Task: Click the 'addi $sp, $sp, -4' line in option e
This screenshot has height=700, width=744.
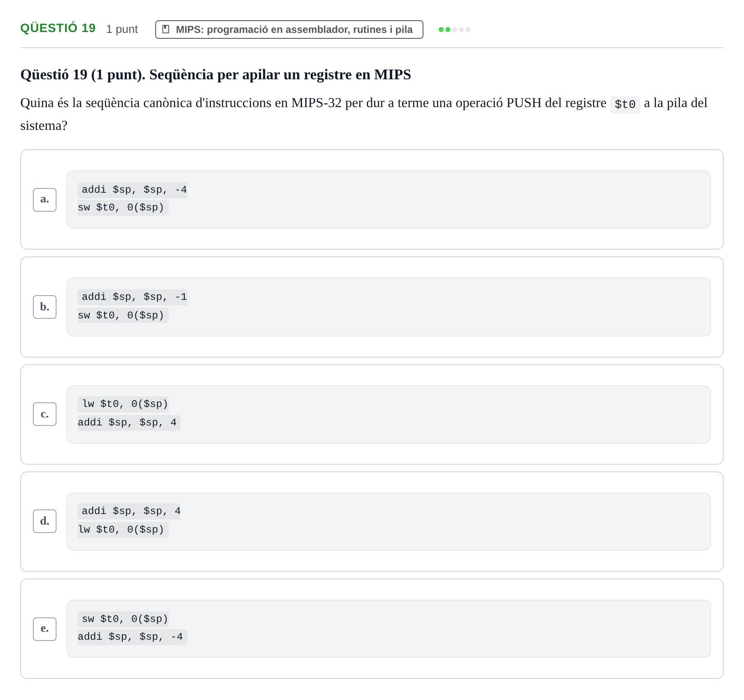Action: [x=132, y=637]
